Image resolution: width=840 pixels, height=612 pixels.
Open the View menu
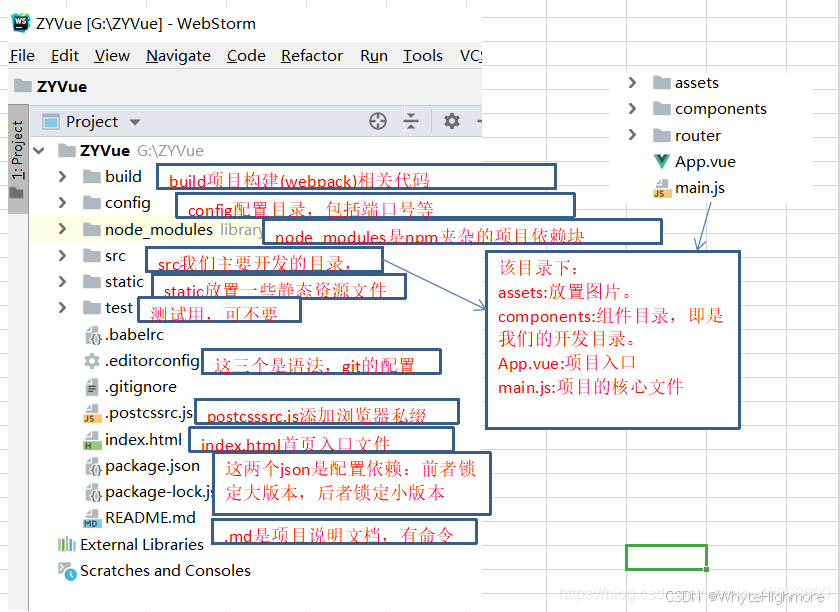pos(112,56)
